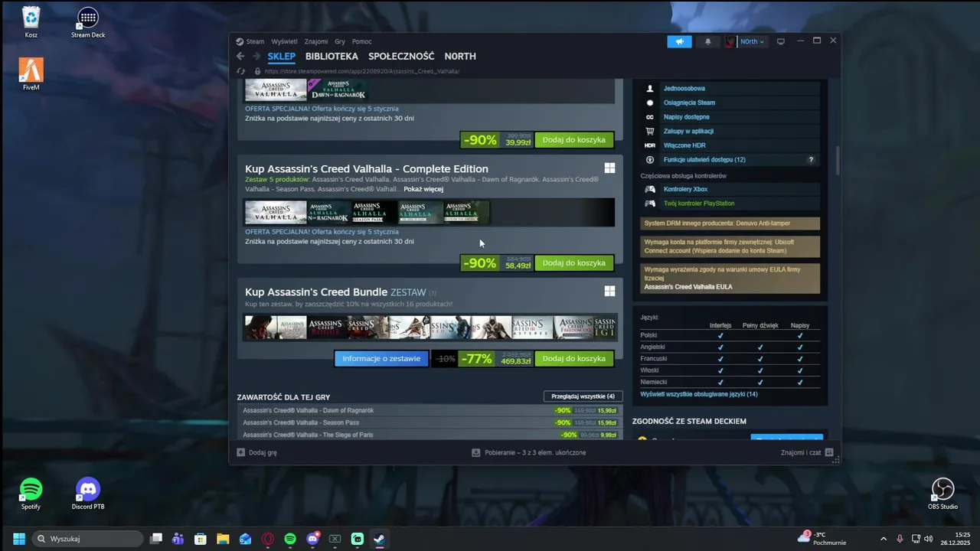The image size is (980, 551).
Task: Switch to Big Picture mode icon
Action: click(x=781, y=41)
